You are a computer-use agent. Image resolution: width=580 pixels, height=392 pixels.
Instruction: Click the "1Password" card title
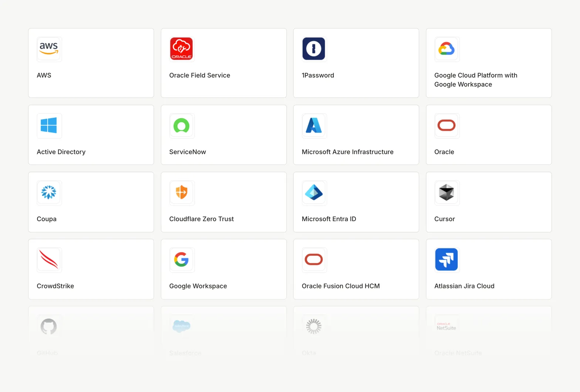tap(318, 75)
